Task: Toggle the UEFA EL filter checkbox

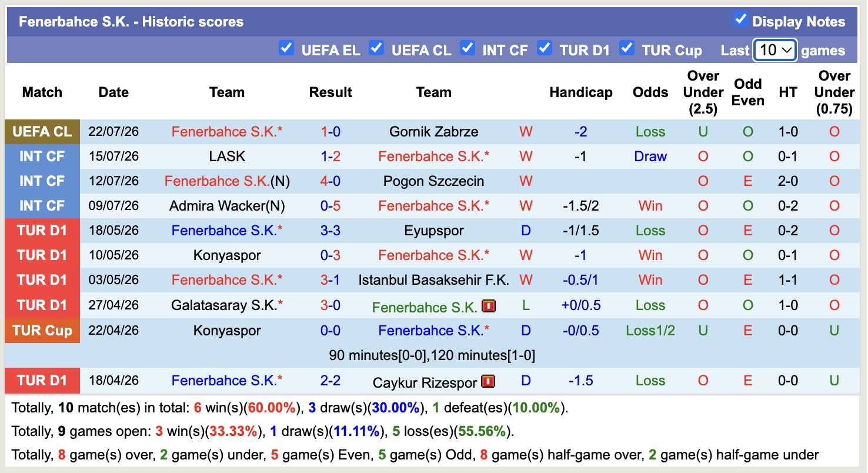Action: (286, 48)
